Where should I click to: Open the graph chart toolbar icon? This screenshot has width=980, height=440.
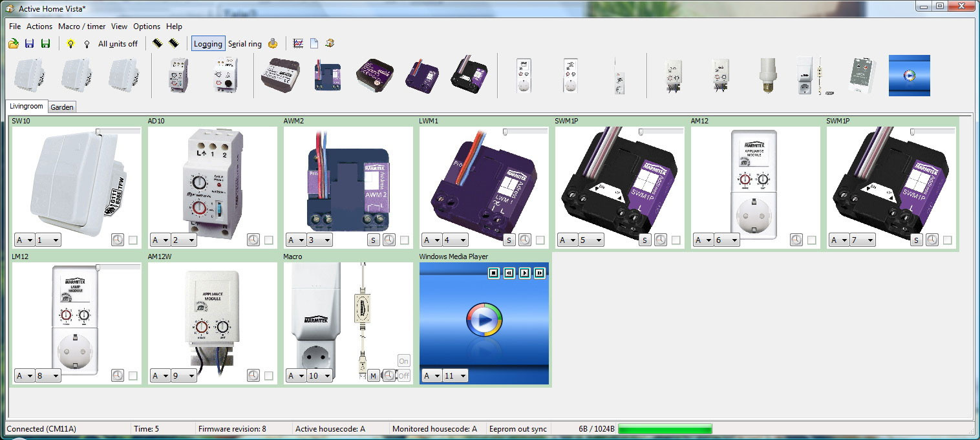pos(298,44)
